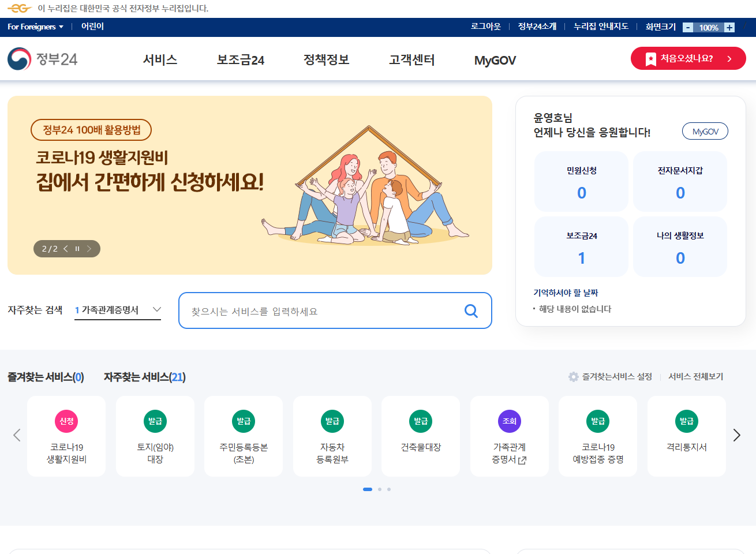Click the e-government emblem at top
Image resolution: width=756 pixels, height=554 pixels.
point(20,8)
